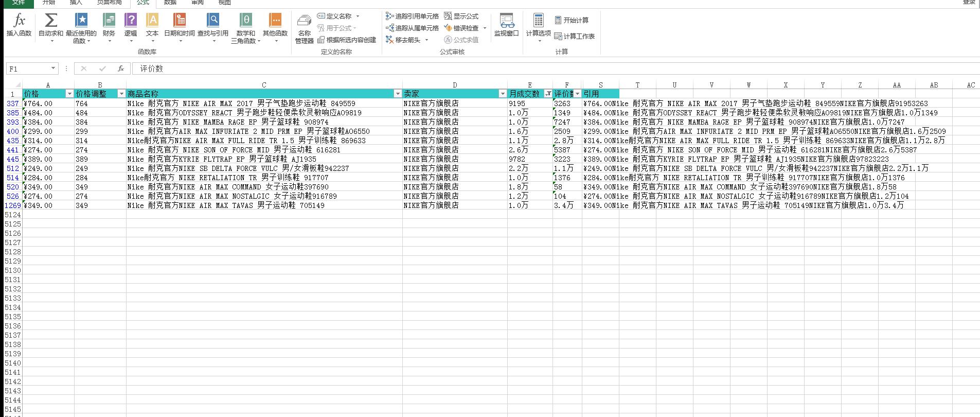980x417 pixels.
Task: Select monthly sales cell showing 9195
Action: [530, 103]
